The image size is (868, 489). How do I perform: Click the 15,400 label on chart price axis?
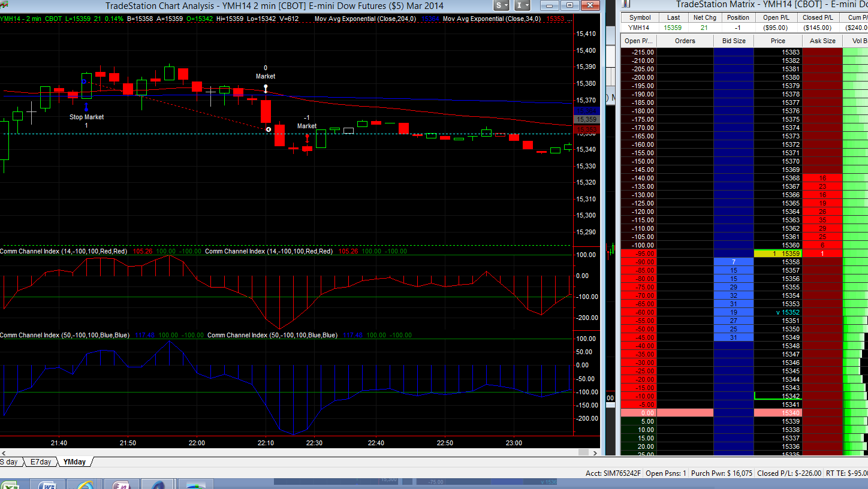click(x=586, y=50)
